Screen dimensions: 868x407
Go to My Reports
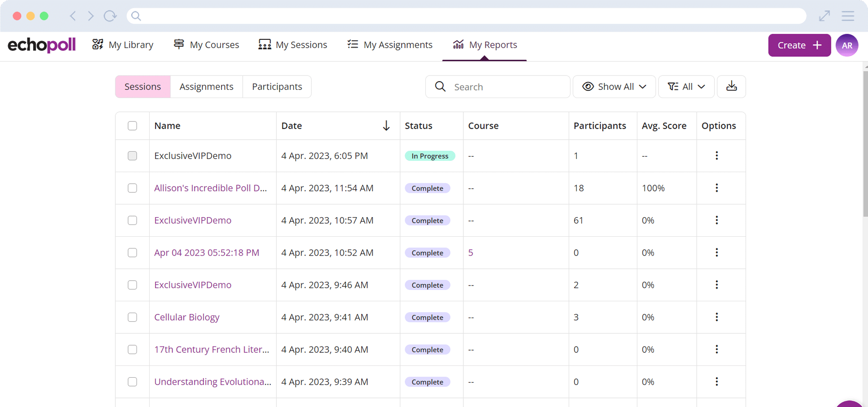point(485,45)
